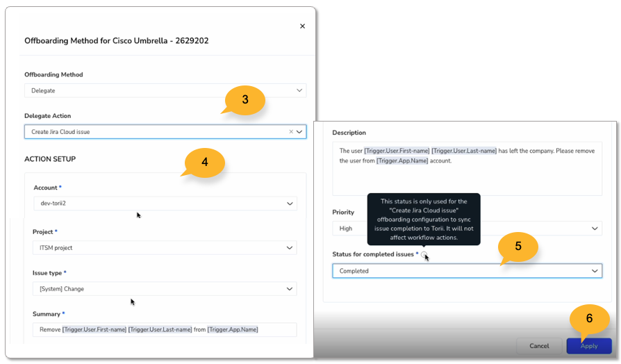This screenshot has height=364, width=621.
Task: Expand the Delegate Action dropdown chevron
Action: (299, 131)
